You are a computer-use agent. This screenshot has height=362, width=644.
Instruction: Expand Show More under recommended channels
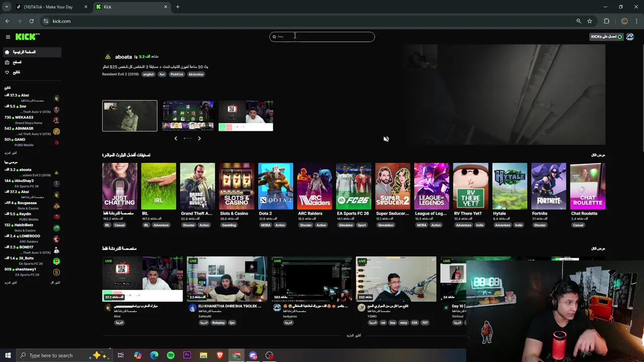click(x=11, y=283)
